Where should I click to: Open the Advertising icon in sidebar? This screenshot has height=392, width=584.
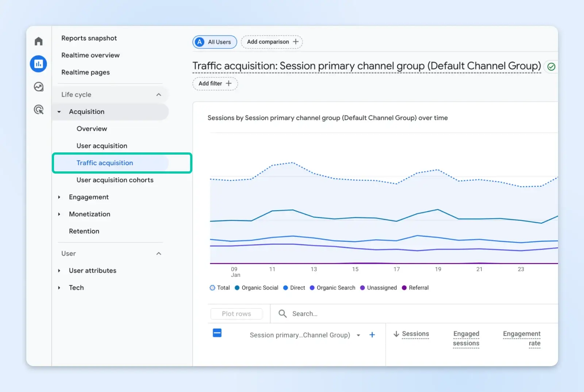[38, 110]
